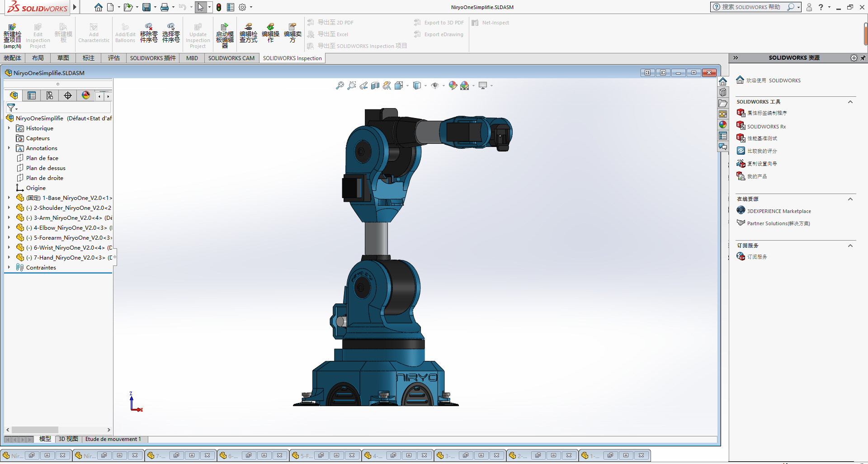Expand the 3-Arm_NiryoOne_V2.0 component
Image resolution: width=868 pixels, height=464 pixels.
point(9,218)
